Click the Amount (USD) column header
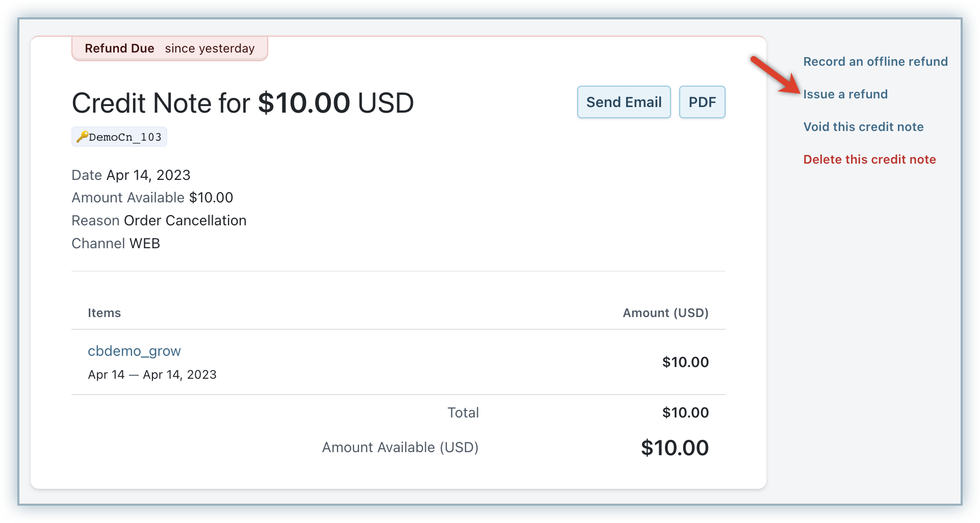 665,313
